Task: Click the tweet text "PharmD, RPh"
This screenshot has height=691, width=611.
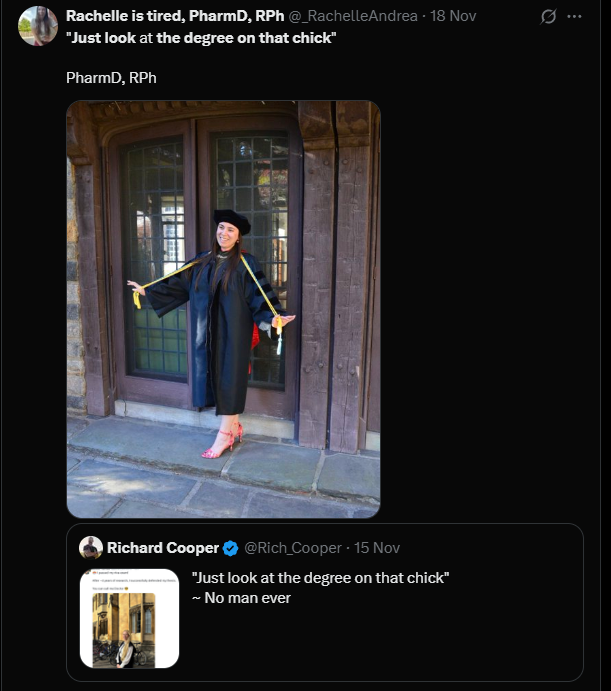Action: (x=111, y=77)
